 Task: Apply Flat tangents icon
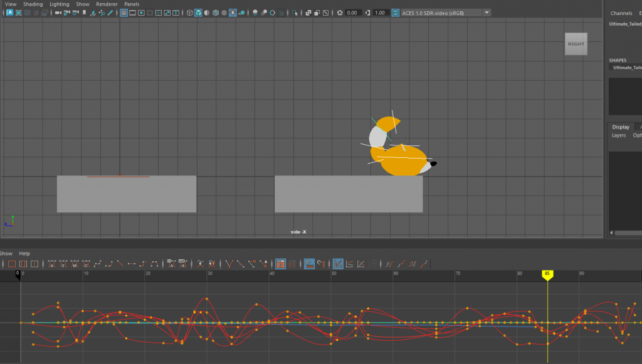coord(132,264)
